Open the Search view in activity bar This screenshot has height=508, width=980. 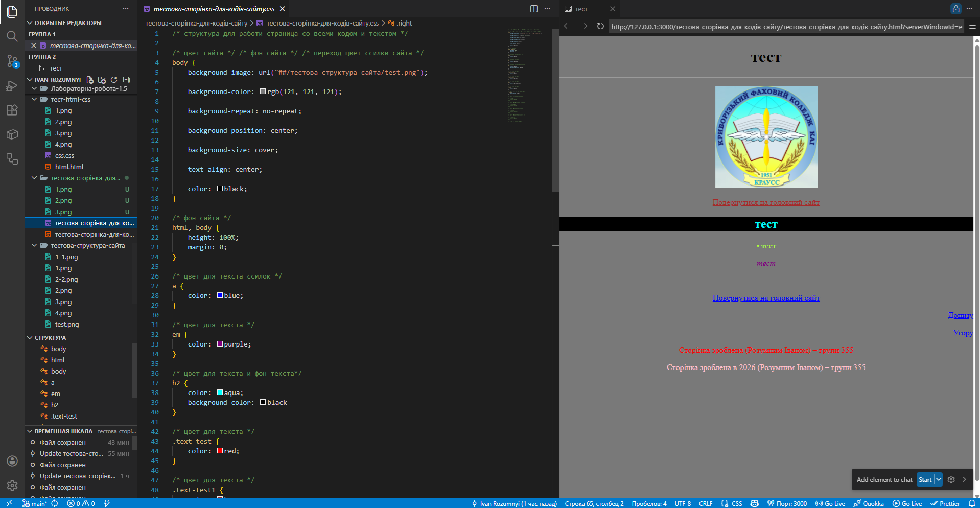12,36
